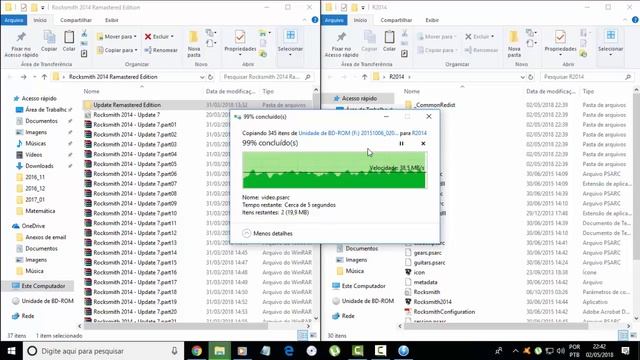Click Fixar no Acesso rápido in R2014 window
Screen dimensions: 640x360
(342, 44)
